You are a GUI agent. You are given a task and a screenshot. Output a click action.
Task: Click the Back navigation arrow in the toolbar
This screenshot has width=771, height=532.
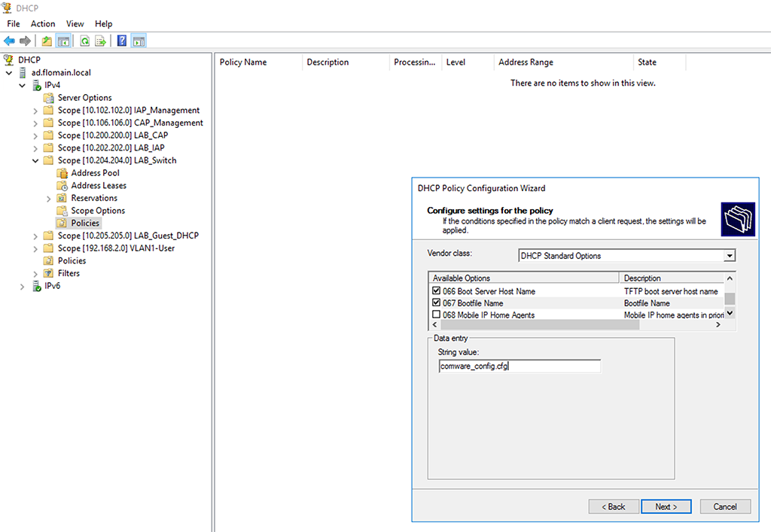[9, 41]
